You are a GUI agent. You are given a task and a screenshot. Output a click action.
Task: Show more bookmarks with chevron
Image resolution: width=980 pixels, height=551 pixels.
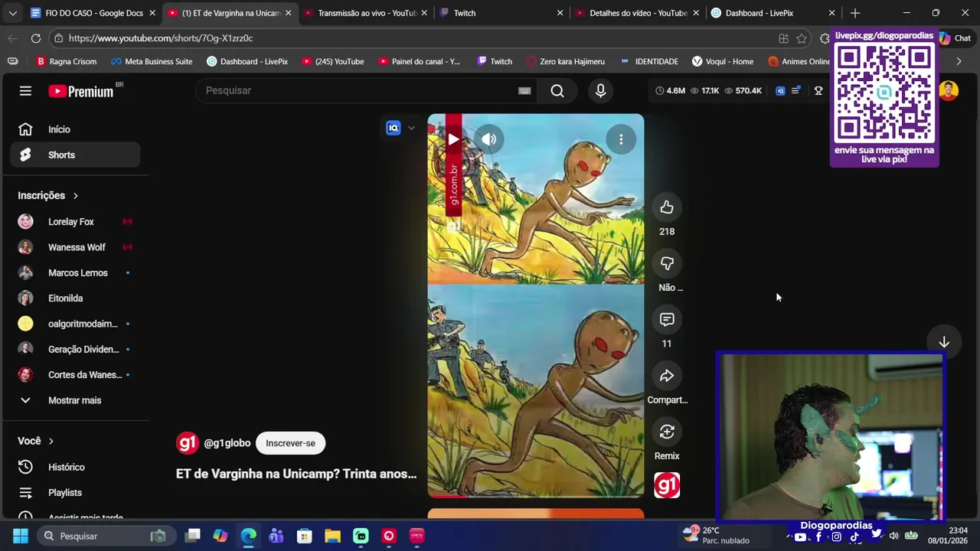[x=959, y=61]
